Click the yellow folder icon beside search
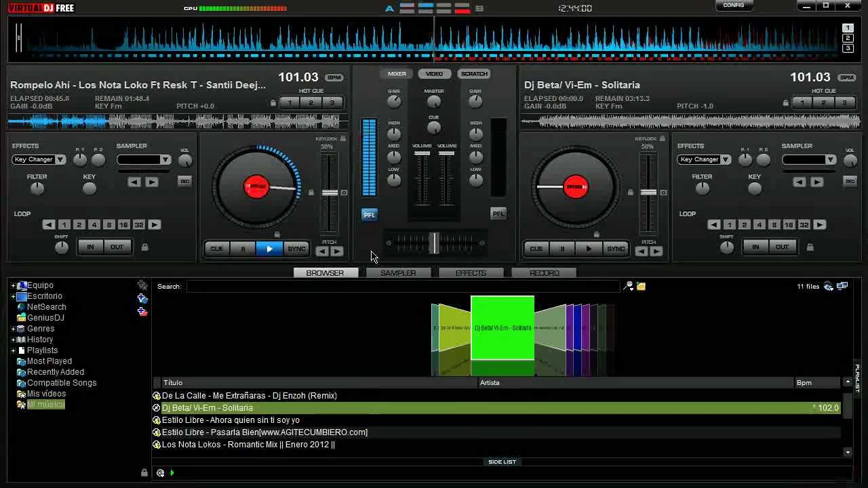Screen dimensions: 868x488 [x=641, y=287]
